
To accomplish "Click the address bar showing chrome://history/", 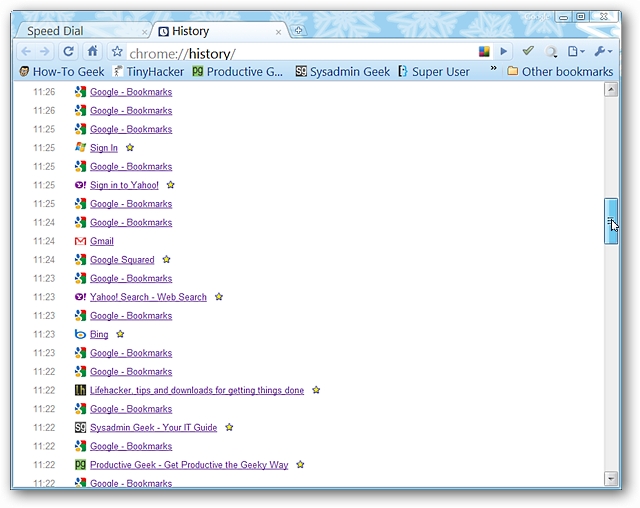I will pos(302,53).
